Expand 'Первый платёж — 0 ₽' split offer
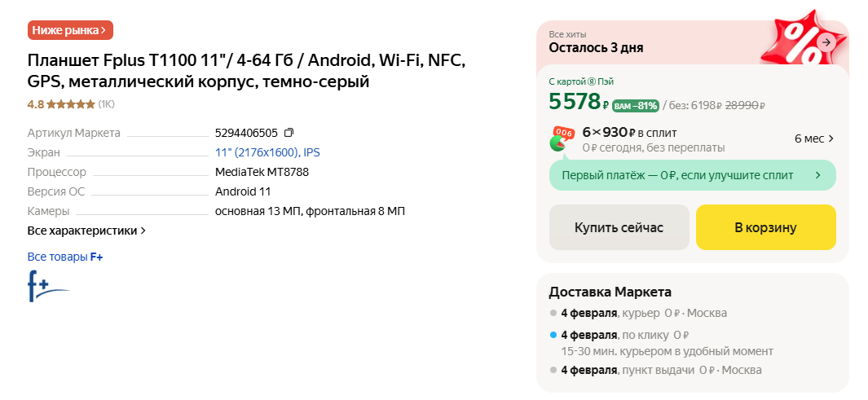The image size is (868, 400). click(x=692, y=175)
